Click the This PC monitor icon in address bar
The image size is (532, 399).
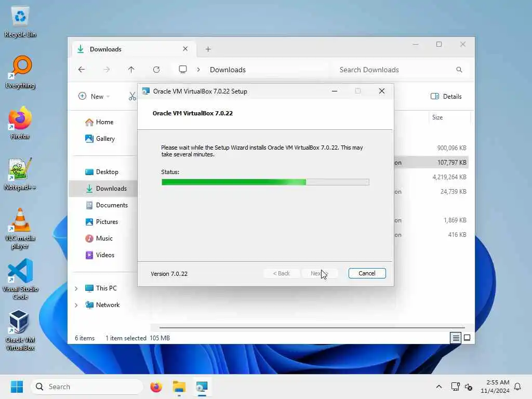tap(183, 70)
